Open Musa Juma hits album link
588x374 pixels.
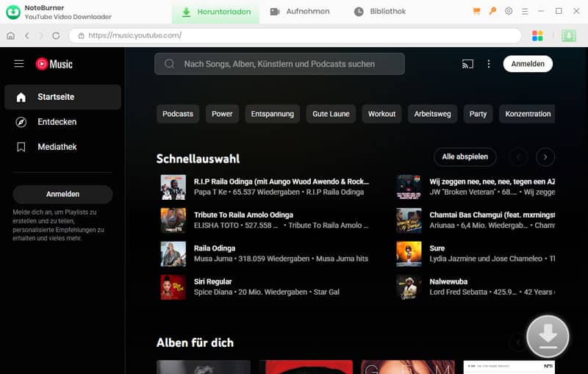tap(342, 259)
